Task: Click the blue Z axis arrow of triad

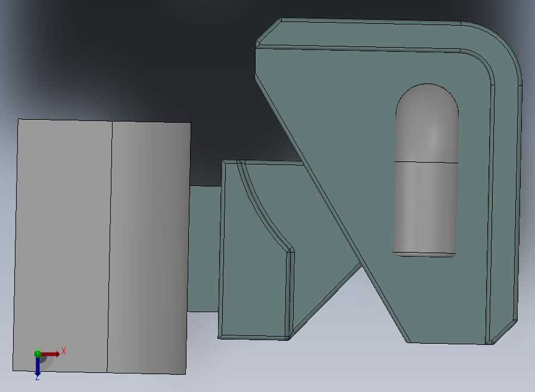Action: tap(38, 366)
